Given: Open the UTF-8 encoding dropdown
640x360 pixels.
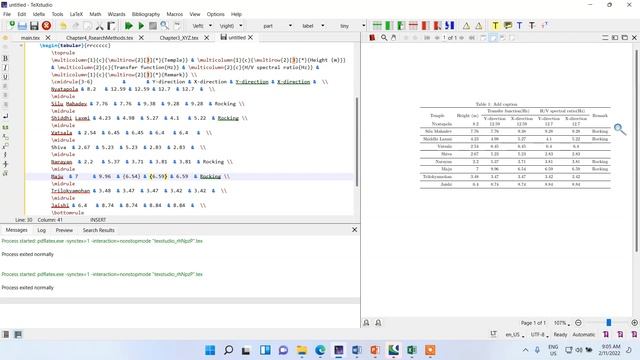Looking at the screenshot, I should (x=540, y=335).
